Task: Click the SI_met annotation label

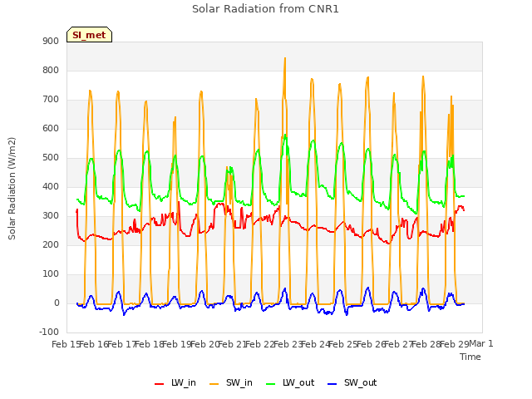Action: (x=89, y=35)
